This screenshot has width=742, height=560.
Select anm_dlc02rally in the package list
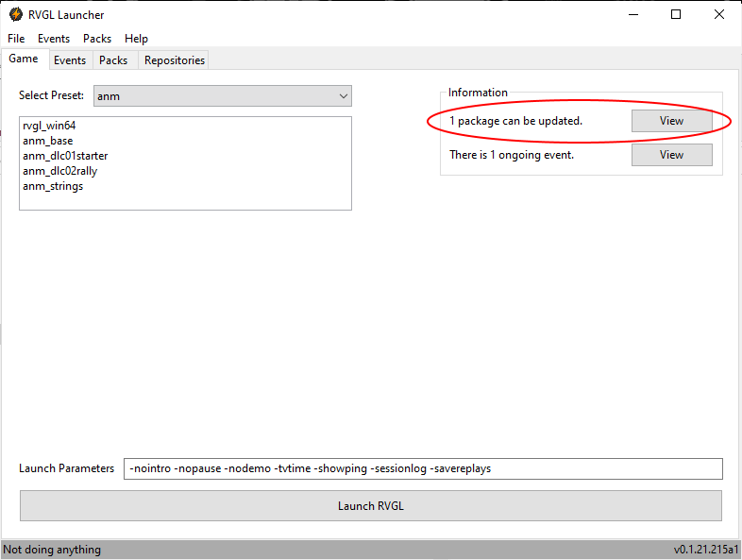[60, 171]
